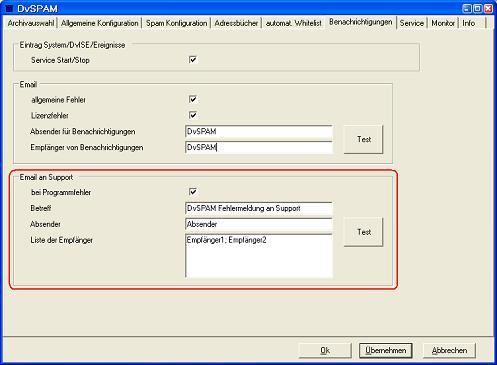Screen dimensions: 497x365
Task: Go to the Adressbücher tab
Action: tap(236, 23)
